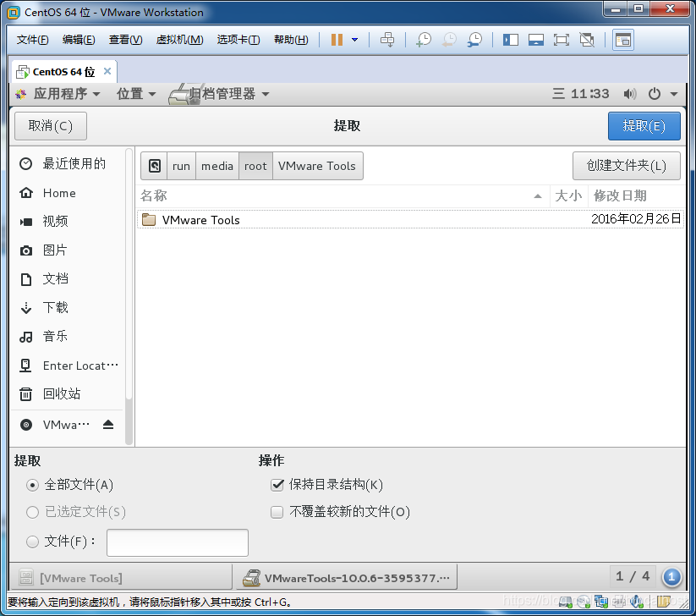Switch to the VMwareTools-10.0.6 taskbar window
This screenshot has height=616, width=696.
point(346,578)
